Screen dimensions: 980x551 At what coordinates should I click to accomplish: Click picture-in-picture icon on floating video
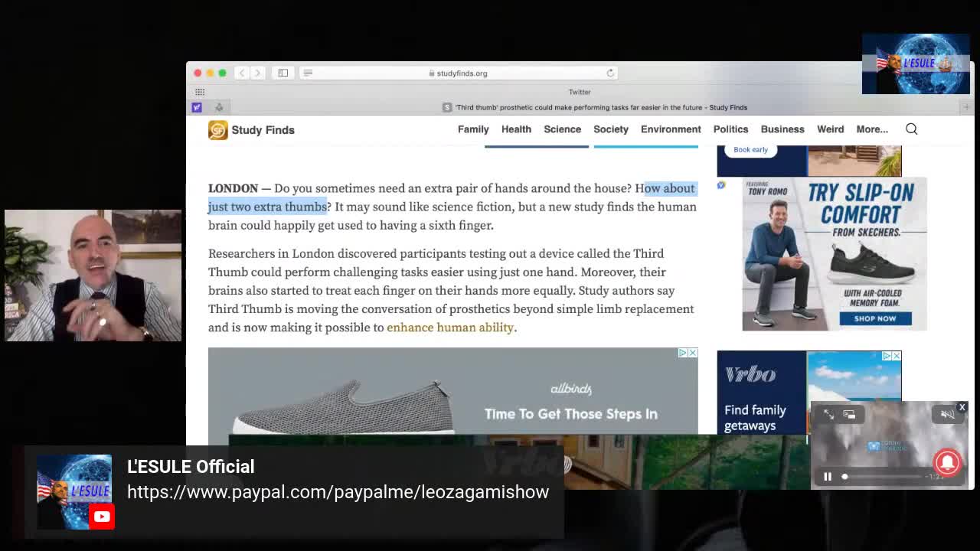(x=849, y=414)
